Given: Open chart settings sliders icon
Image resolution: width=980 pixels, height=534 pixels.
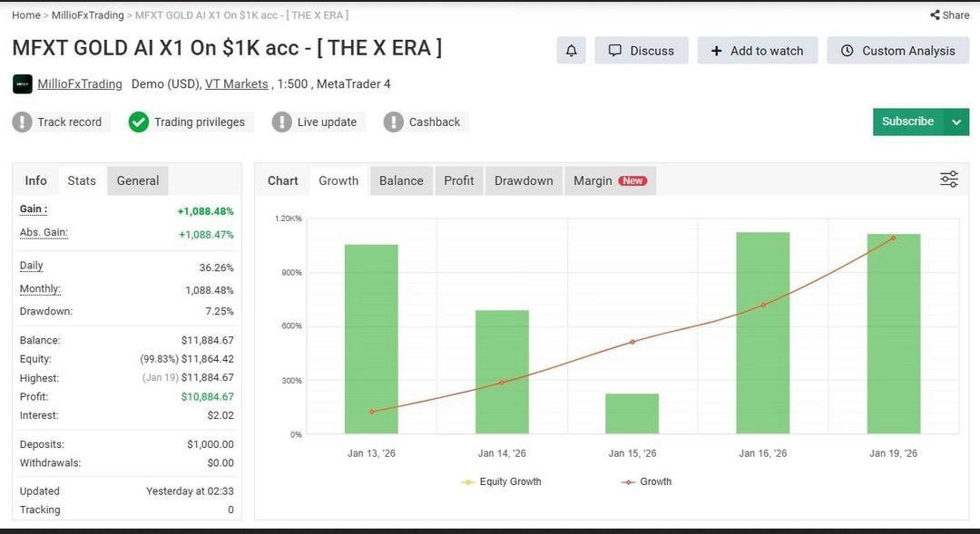Looking at the screenshot, I should [x=949, y=180].
